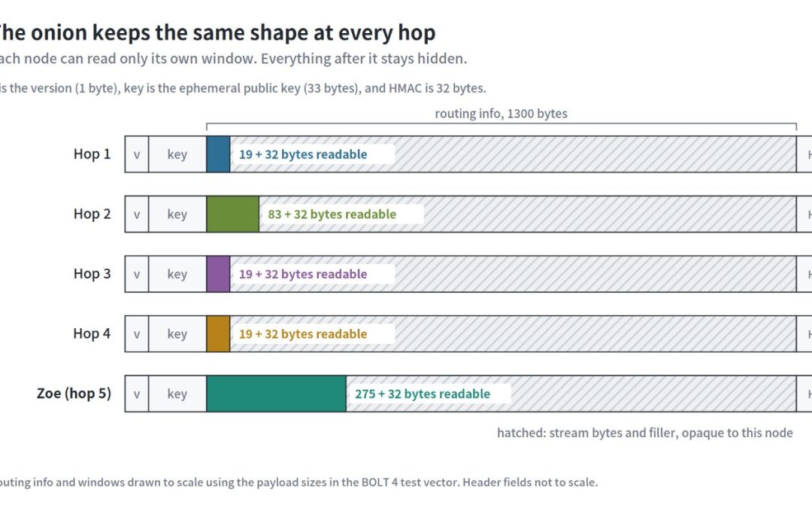812x508 pixels.
Task: Click the teal readable window in Zoe's row
Action: click(x=276, y=394)
